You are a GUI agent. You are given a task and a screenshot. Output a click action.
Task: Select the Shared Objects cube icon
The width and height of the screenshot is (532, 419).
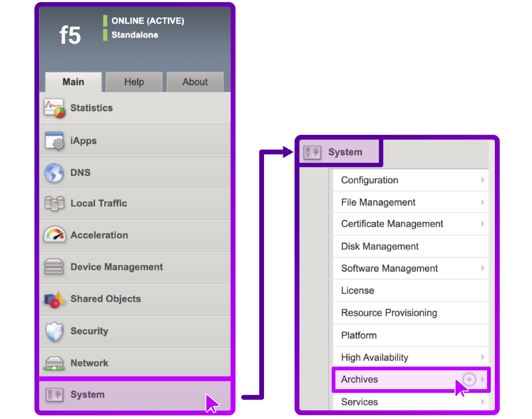(x=54, y=298)
